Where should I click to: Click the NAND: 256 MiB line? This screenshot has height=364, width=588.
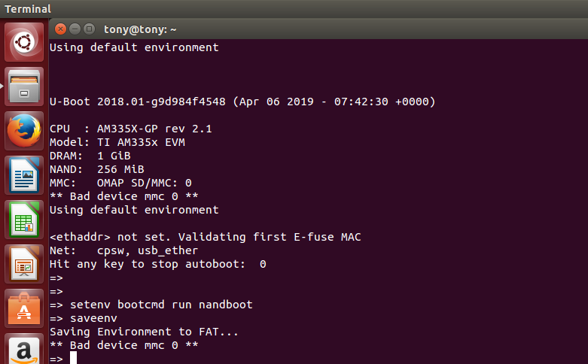(96, 169)
